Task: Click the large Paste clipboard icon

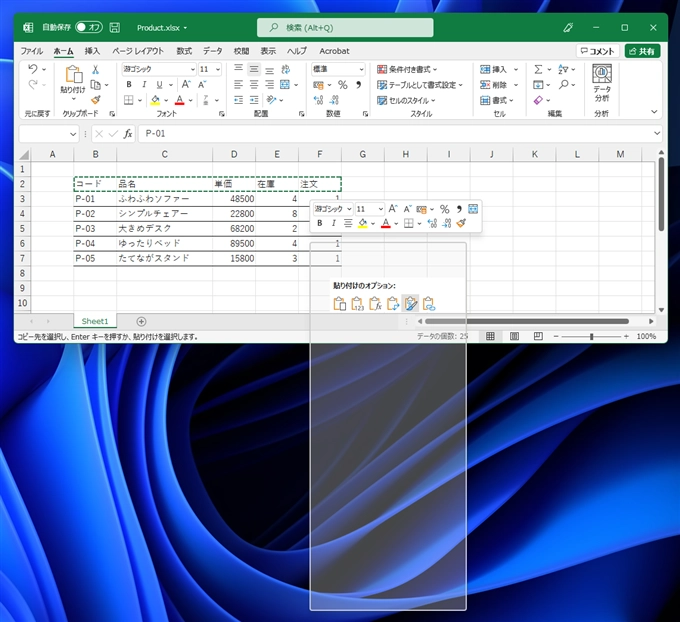Action: pyautogui.click(x=73, y=74)
